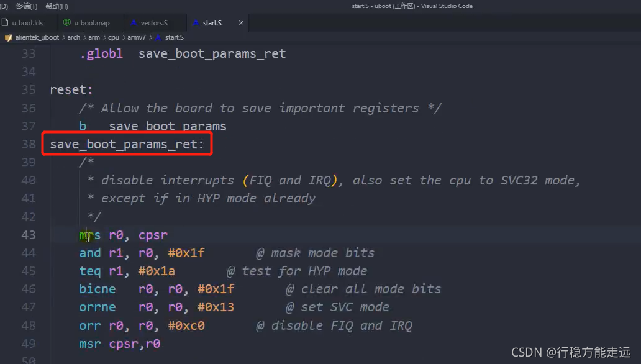The height and width of the screenshot is (364, 641).
Task: Click line number 35 in gutter
Action: pyautogui.click(x=28, y=89)
